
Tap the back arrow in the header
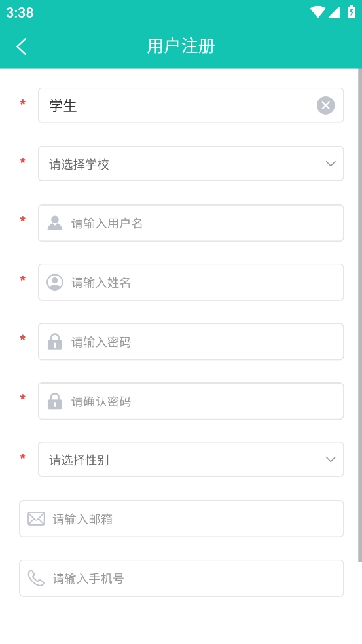(x=22, y=46)
